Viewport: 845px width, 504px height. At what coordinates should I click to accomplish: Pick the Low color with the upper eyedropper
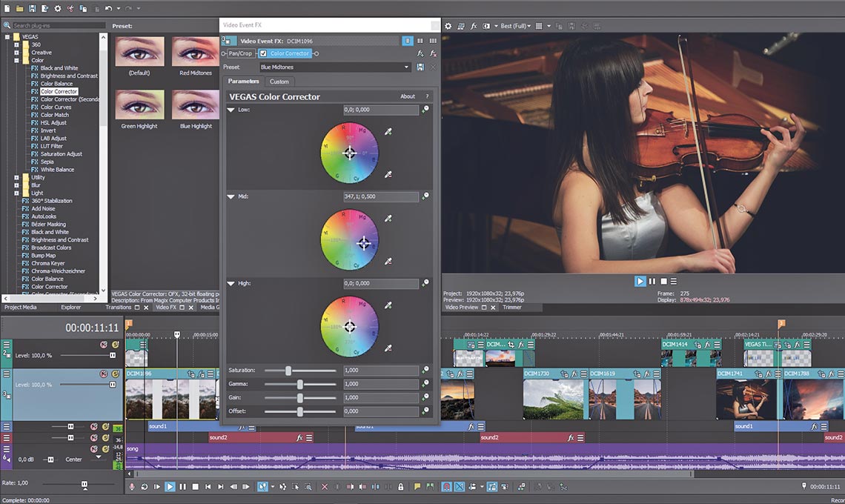tap(388, 131)
